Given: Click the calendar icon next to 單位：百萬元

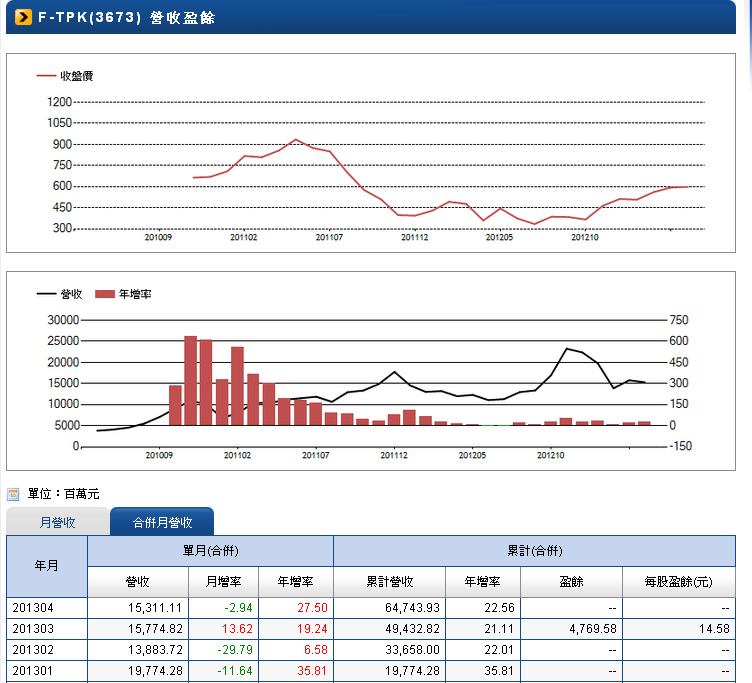Looking at the screenshot, I should (13, 494).
